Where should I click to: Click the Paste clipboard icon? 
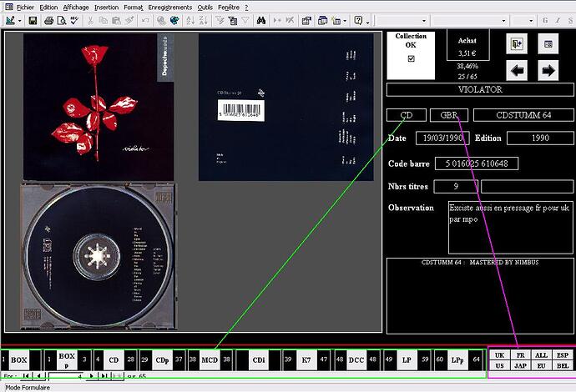[116, 21]
